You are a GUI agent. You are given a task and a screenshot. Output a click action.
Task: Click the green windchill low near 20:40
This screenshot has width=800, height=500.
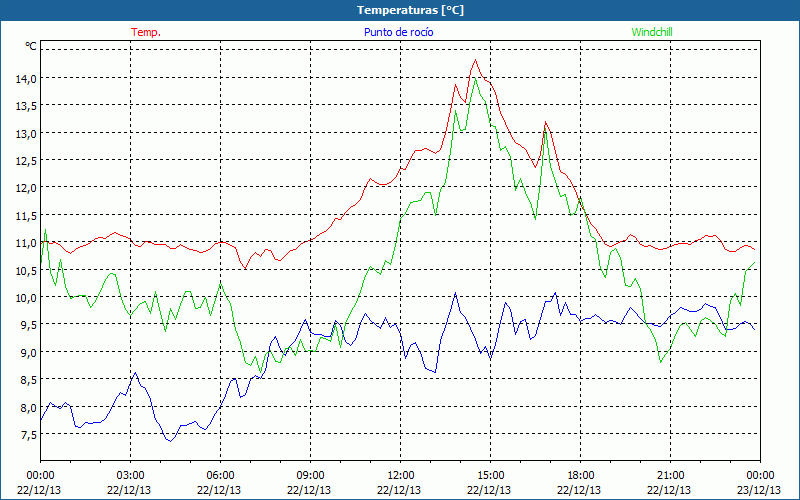coord(661,362)
